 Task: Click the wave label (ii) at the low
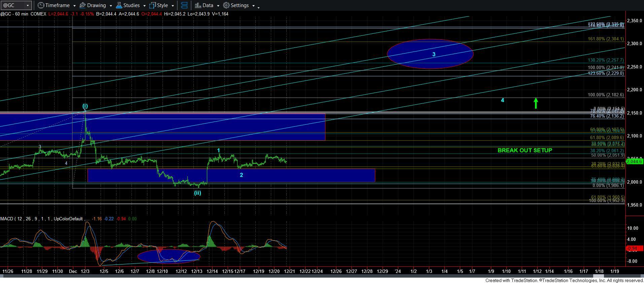coord(198,193)
